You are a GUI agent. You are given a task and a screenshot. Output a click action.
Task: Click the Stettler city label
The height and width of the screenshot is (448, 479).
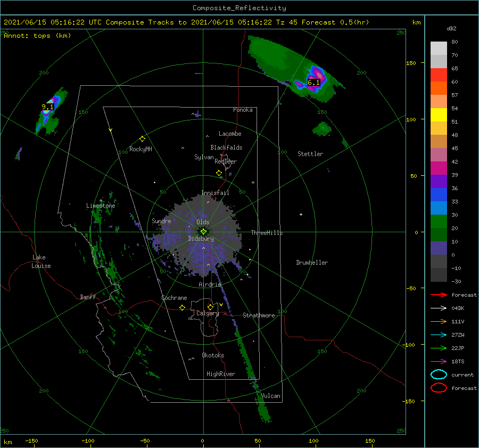click(310, 154)
